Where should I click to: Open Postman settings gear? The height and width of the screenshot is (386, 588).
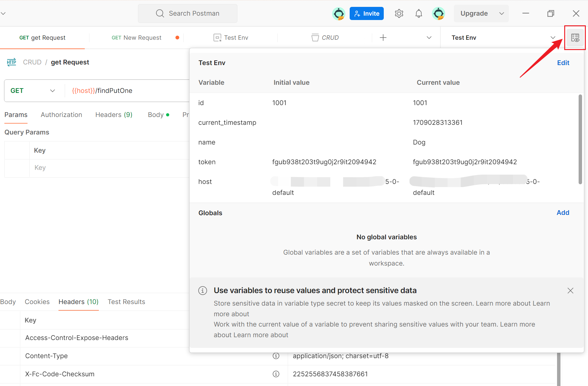tap(399, 13)
